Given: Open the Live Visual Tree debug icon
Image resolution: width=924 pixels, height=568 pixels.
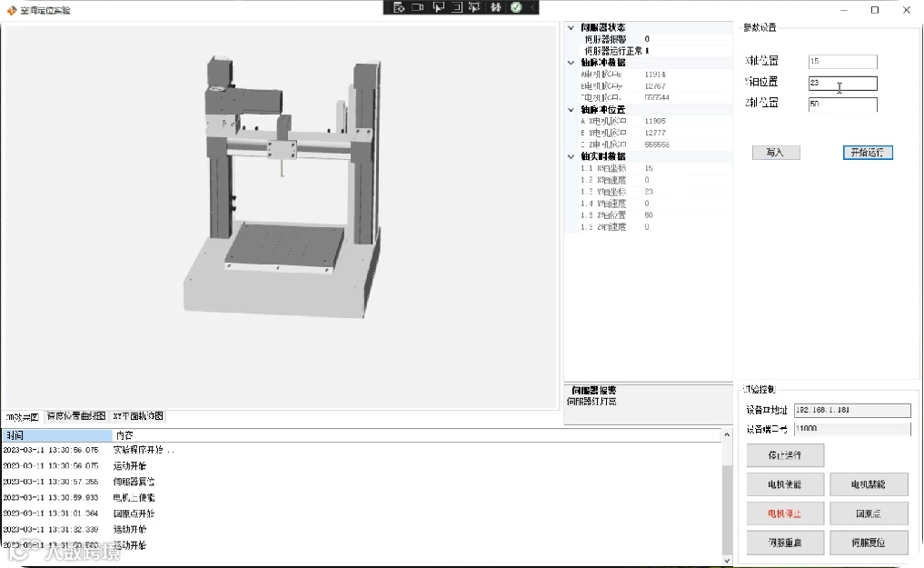Looking at the screenshot, I should click(x=399, y=7).
